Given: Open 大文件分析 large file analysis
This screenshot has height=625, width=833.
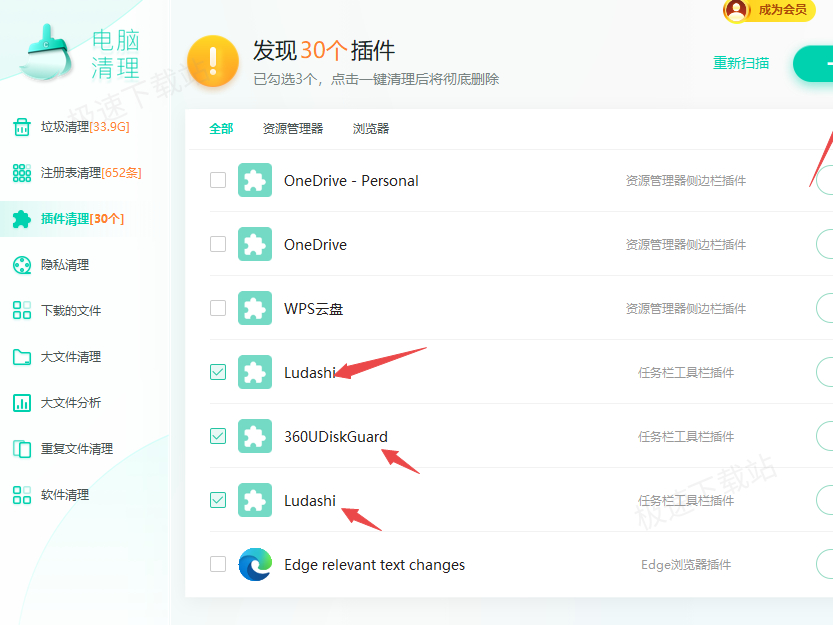Looking at the screenshot, I should click(x=57, y=403).
